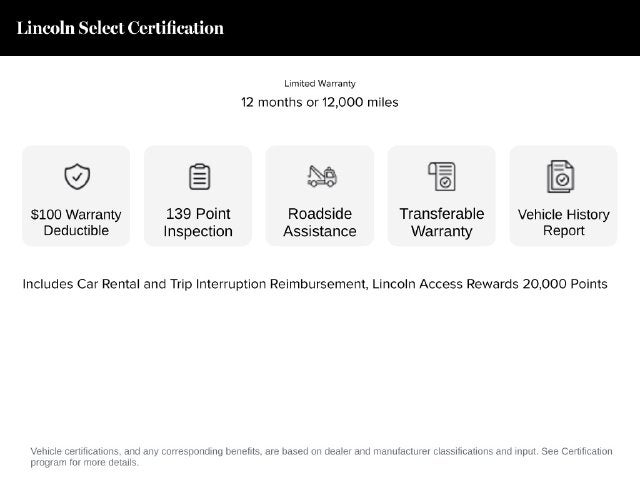640x480 pixels.
Task: Select the $100 Warranty Deductible card
Action: coord(76,196)
